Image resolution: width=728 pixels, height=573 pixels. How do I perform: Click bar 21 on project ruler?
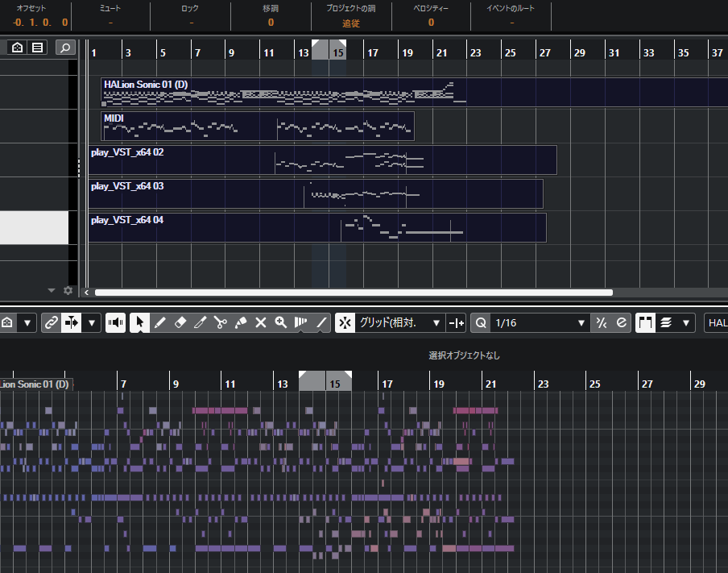441,52
